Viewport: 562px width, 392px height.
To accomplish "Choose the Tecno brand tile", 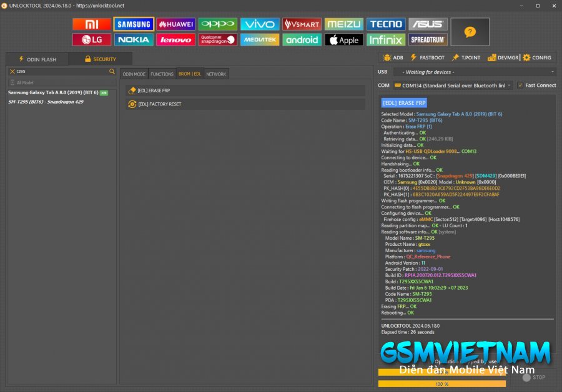I will 386,24.
